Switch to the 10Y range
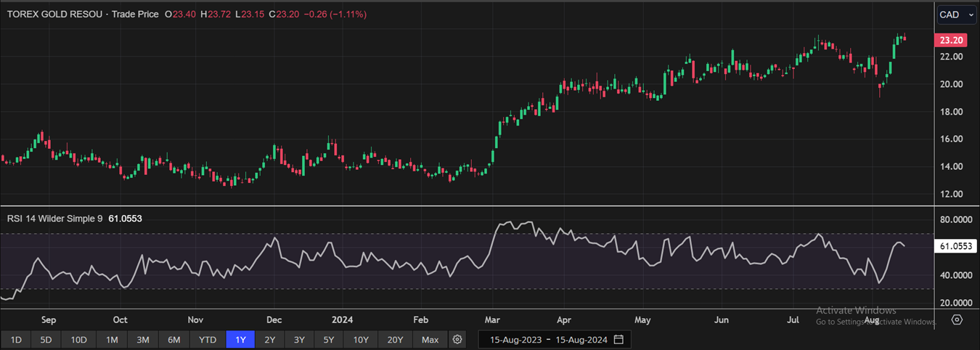 (x=361, y=339)
